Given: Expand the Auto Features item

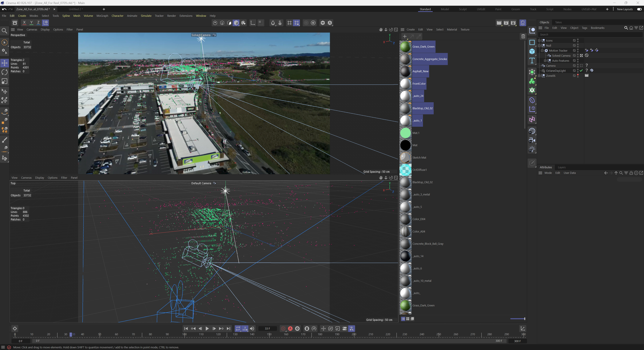Looking at the screenshot, I should point(545,61).
